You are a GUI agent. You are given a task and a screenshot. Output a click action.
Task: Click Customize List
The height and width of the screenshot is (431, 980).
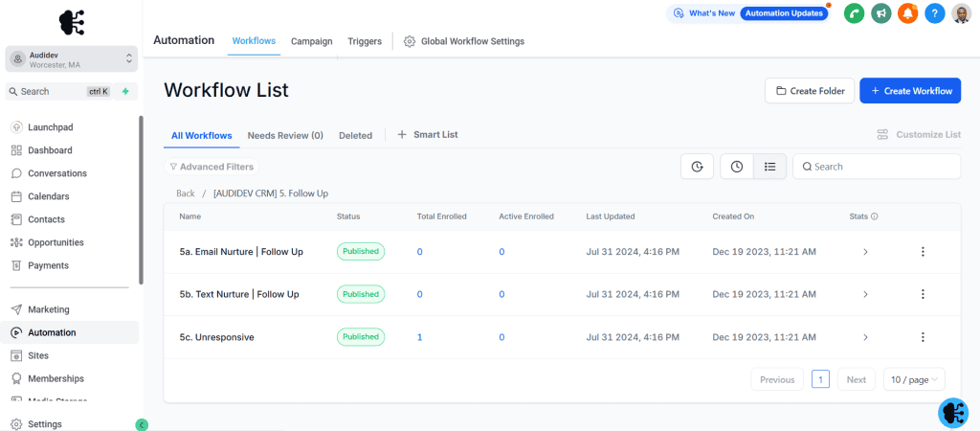pyautogui.click(x=919, y=134)
